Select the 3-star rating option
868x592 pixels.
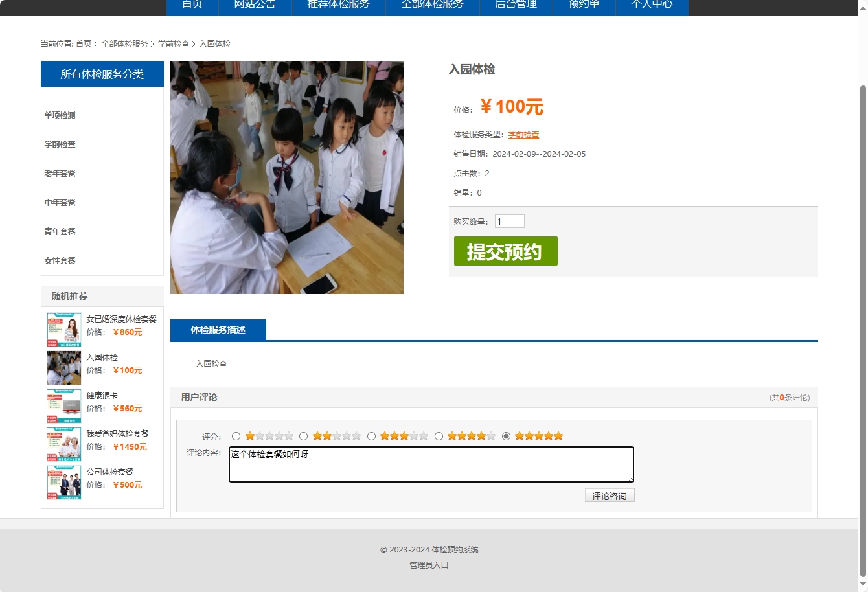pyautogui.click(x=371, y=436)
